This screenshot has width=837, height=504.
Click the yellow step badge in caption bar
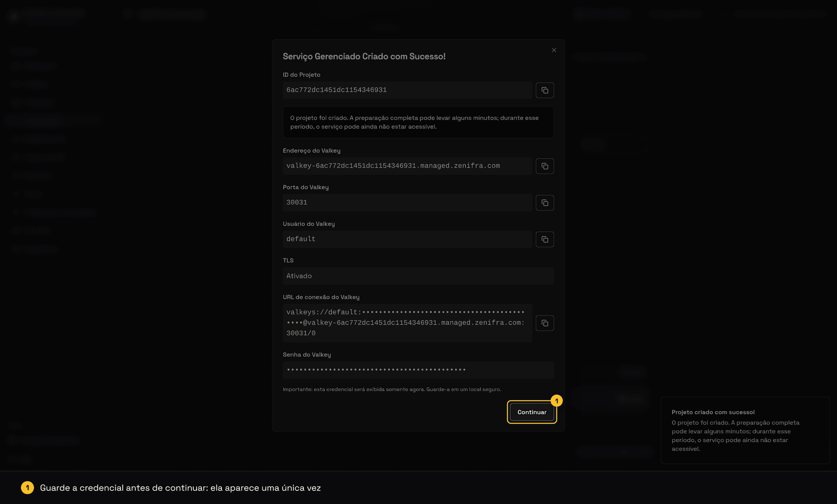click(27, 488)
